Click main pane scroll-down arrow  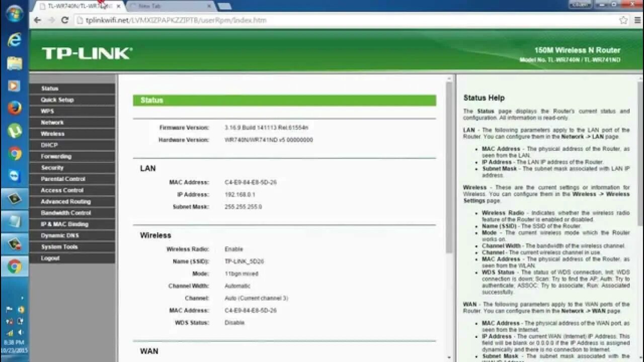pos(449,358)
